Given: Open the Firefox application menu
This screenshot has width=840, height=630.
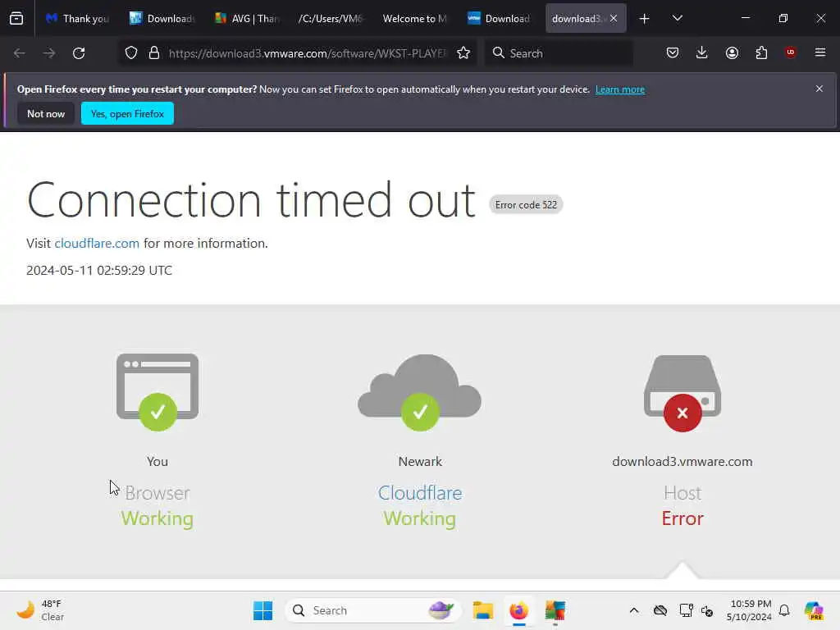Looking at the screenshot, I should 820,52.
